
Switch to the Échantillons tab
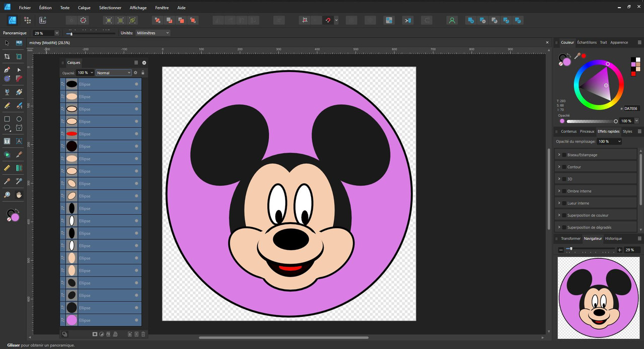587,42
